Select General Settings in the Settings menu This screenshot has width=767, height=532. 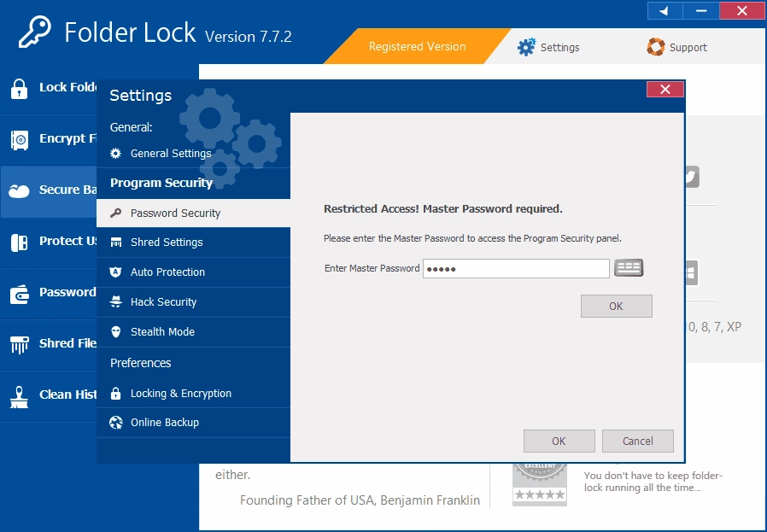(x=193, y=153)
